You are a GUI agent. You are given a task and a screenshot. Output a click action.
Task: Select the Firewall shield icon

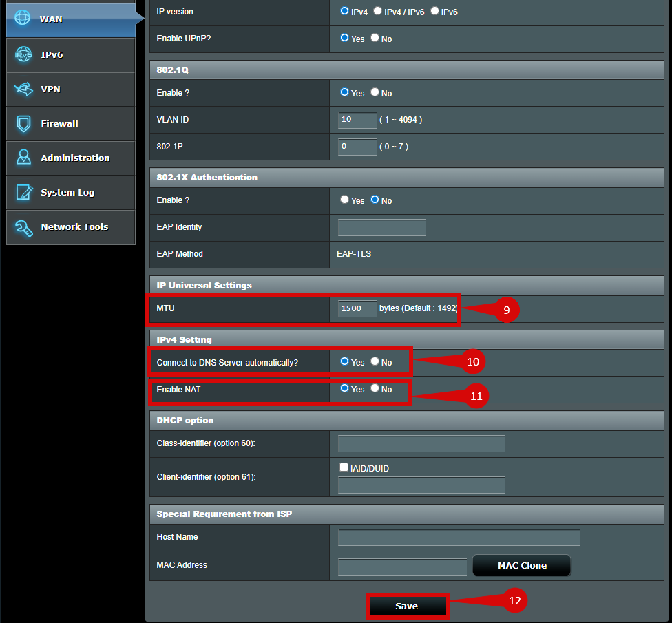(x=23, y=124)
